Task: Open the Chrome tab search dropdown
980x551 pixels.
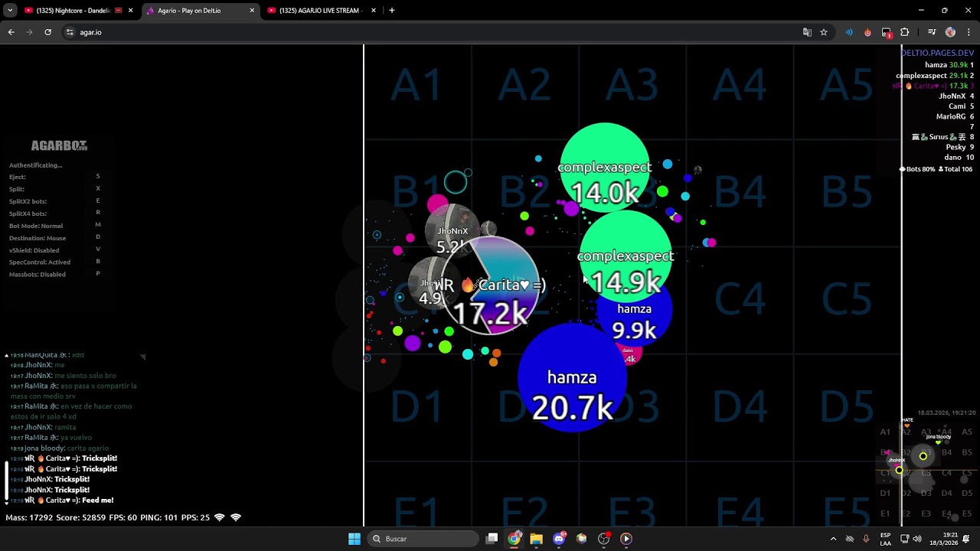Action: click(x=10, y=11)
